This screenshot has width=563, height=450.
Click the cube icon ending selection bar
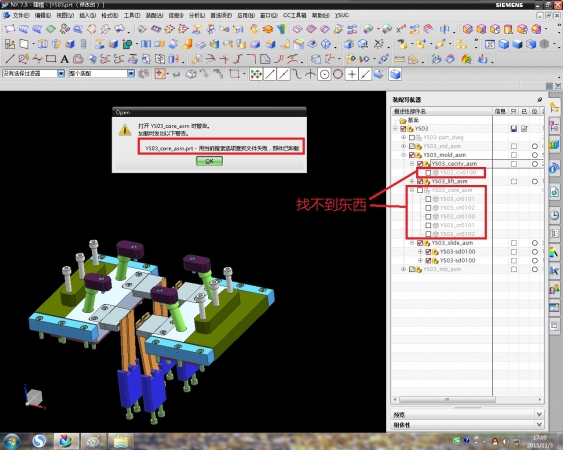click(x=395, y=74)
